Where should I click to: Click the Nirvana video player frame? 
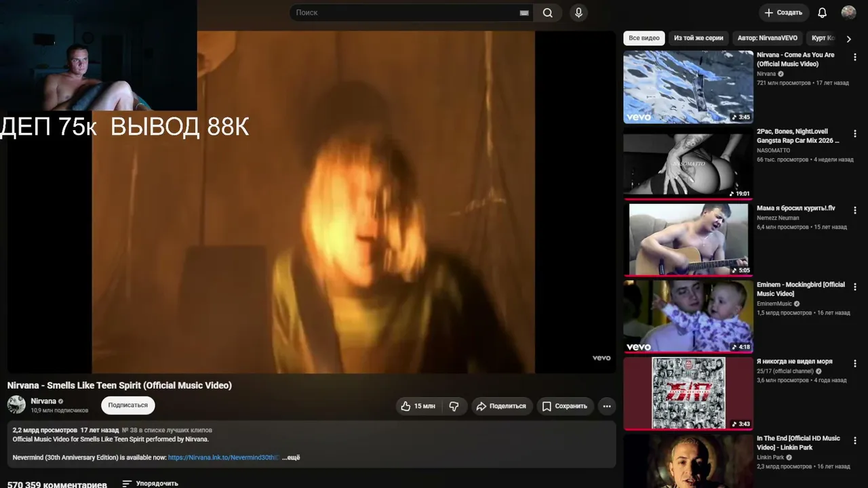[x=313, y=202]
